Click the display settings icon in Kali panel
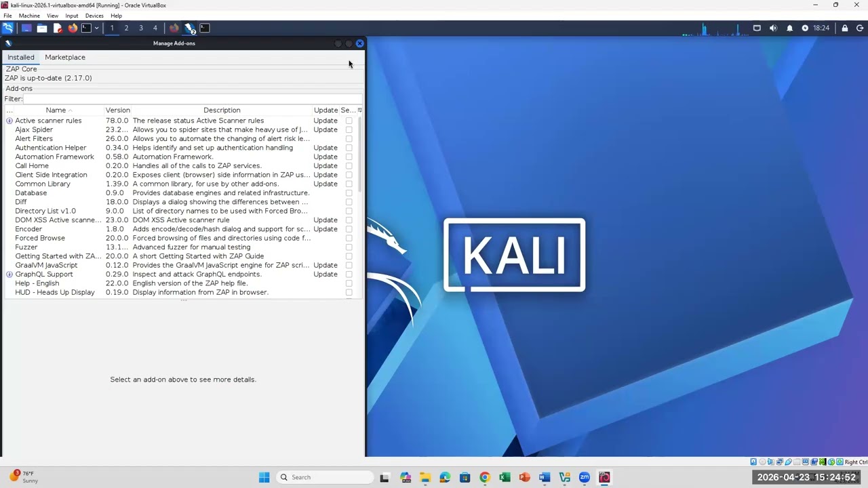 click(757, 28)
